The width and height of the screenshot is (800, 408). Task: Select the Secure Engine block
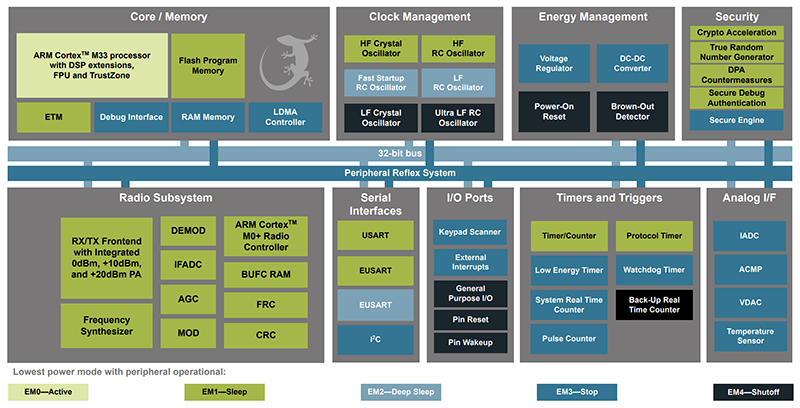735,121
